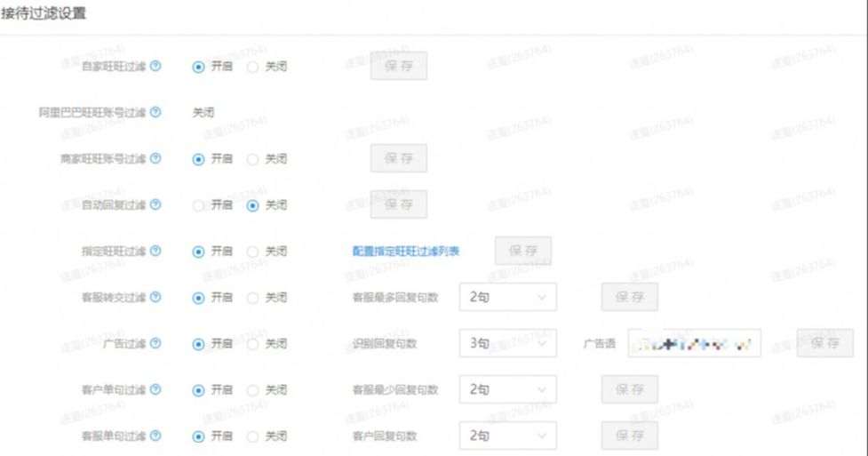The image size is (868, 456).
Task: Click 关闭 status text in 阿里巴巴旺旺账号过滤 row
Action: click(x=203, y=113)
